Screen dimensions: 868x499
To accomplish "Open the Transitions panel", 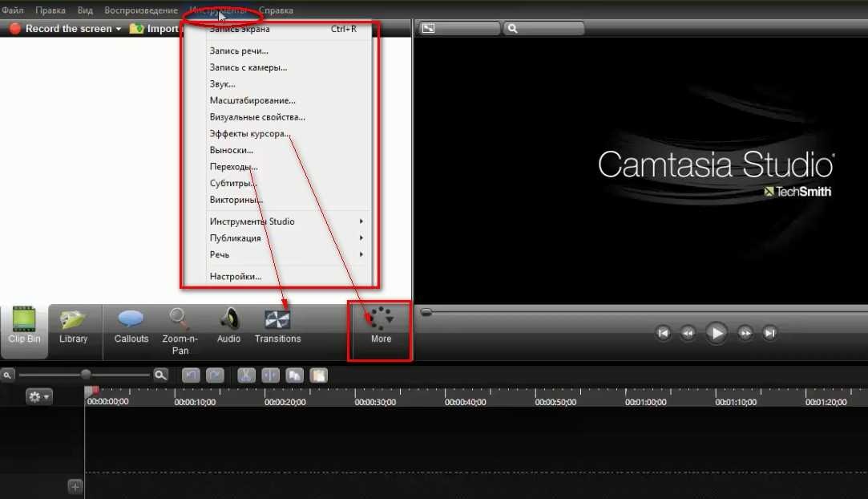I will tap(277, 326).
